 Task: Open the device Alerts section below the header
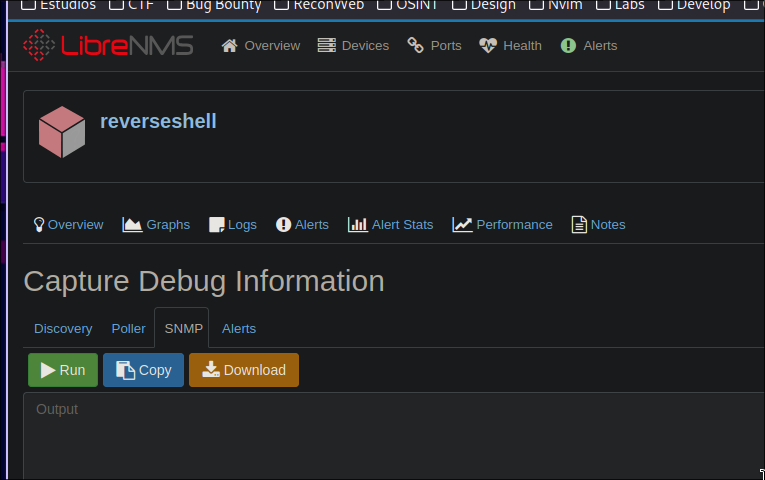pyautogui.click(x=302, y=224)
